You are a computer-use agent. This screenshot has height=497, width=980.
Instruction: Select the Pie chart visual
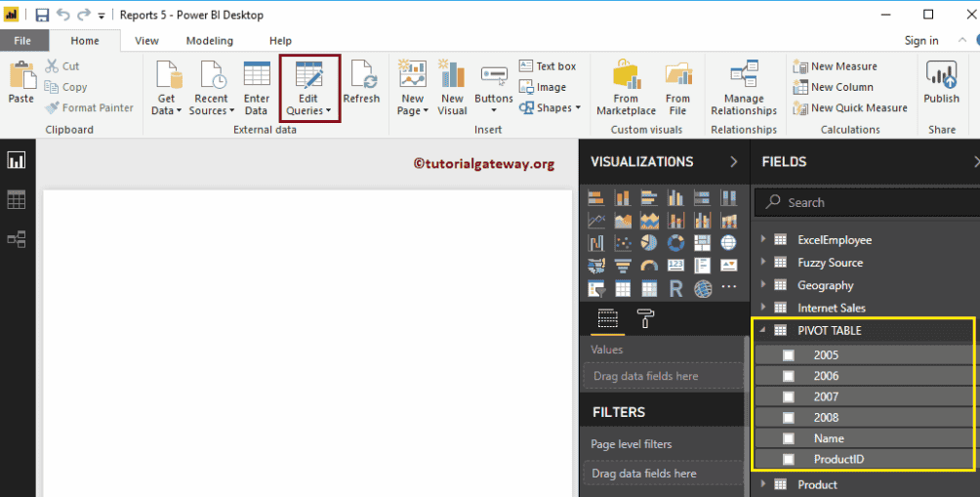click(649, 242)
